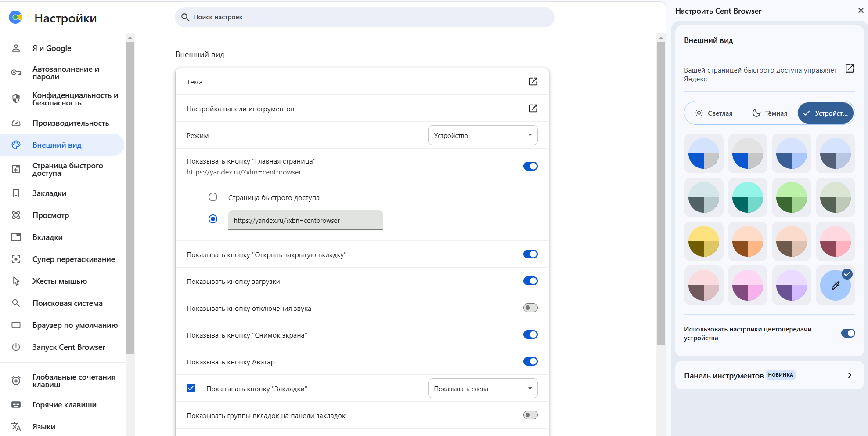Click the speedometer icon for Производительность
Viewport: 868px width, 436px height.
16,123
